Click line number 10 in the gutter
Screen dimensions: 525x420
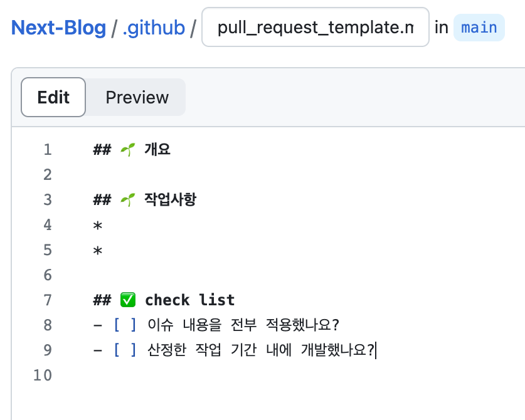(x=43, y=375)
